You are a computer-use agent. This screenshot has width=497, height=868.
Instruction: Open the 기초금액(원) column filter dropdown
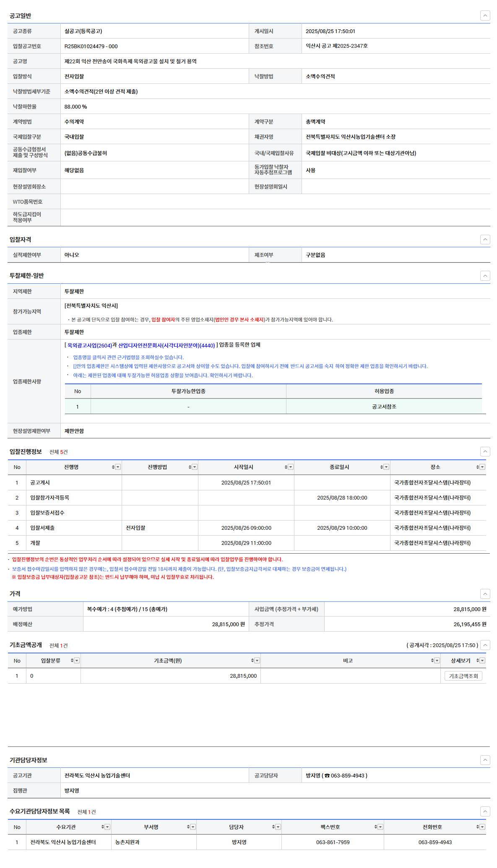(257, 661)
